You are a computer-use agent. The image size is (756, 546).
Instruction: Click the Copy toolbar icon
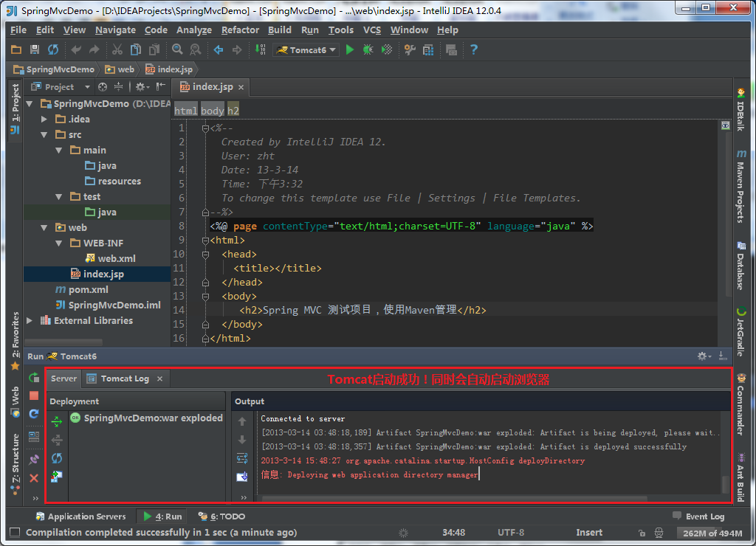[136, 49]
